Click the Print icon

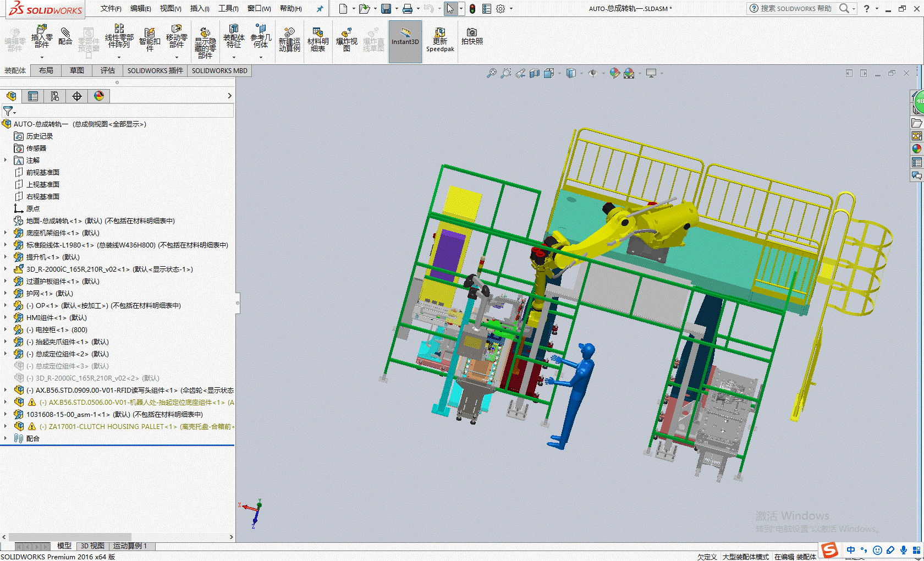click(408, 8)
